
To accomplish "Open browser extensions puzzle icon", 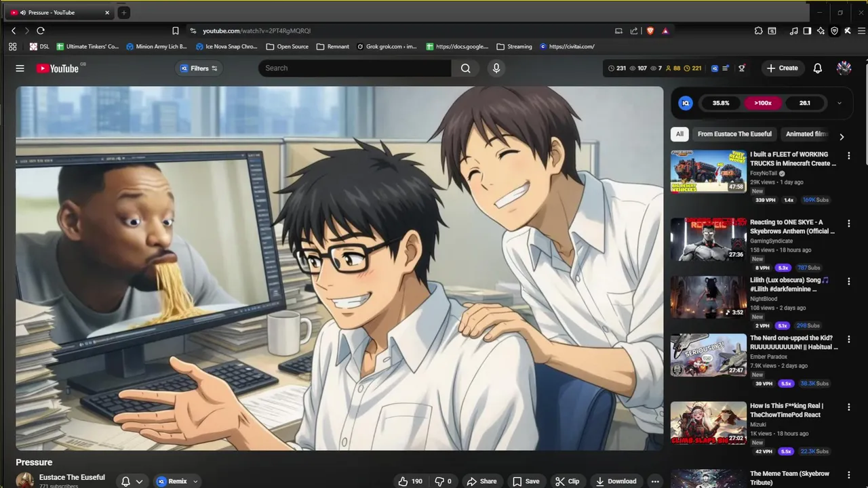I will coord(758,30).
